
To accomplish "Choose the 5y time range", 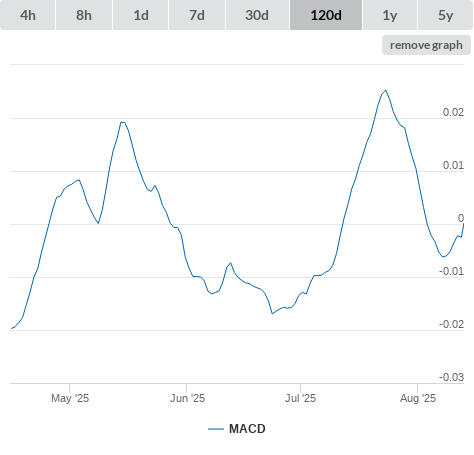I will tap(445, 15).
